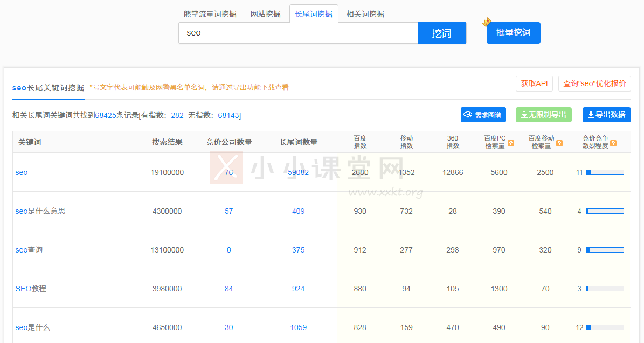The image size is (644, 343).
Task: Click bidding company count 84
Action: click(228, 289)
